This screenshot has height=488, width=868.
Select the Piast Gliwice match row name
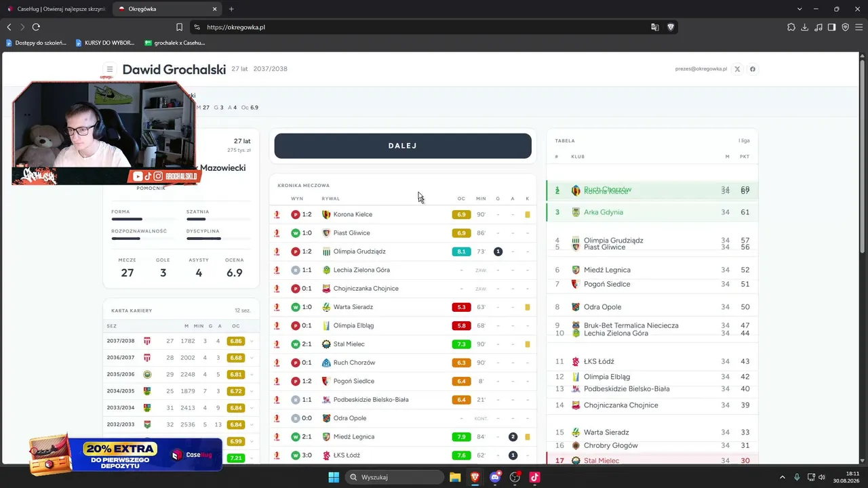pos(351,233)
